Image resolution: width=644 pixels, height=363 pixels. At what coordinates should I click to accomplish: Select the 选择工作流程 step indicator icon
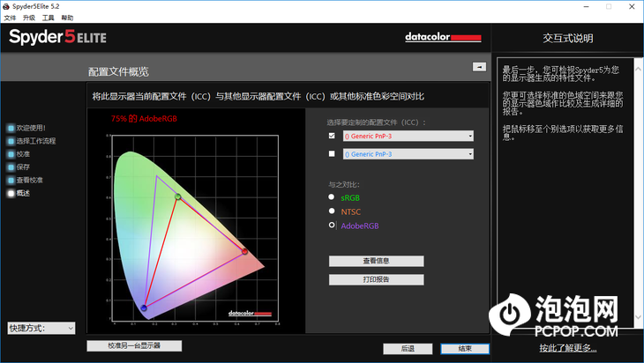(11, 141)
